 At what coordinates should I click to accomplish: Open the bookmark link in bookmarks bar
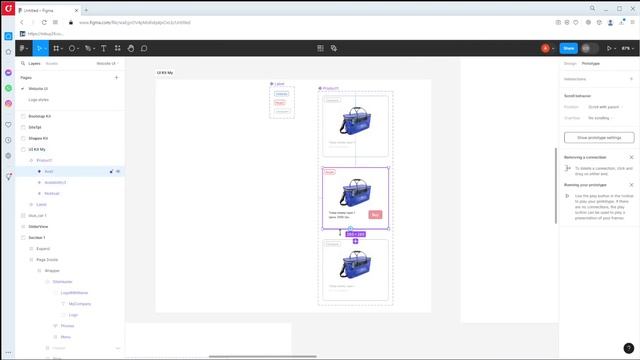42,33
